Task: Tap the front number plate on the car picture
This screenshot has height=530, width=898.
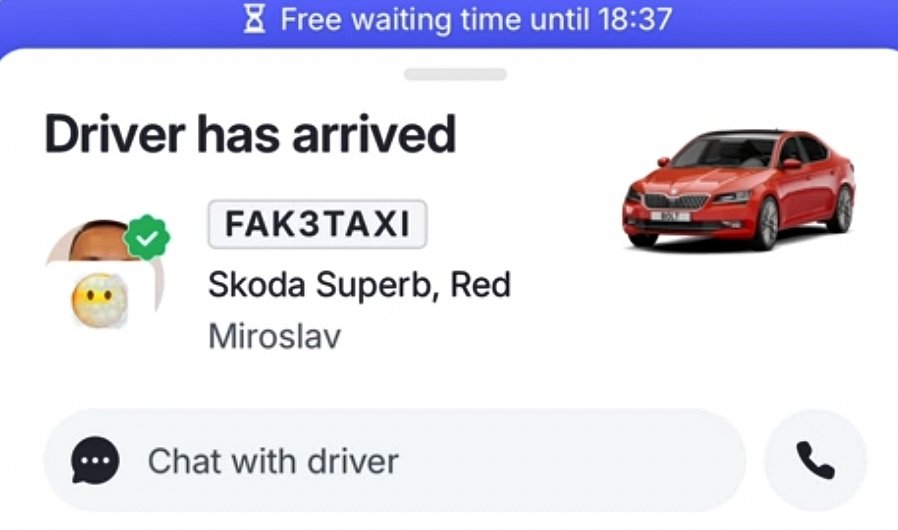Action: 669,216
